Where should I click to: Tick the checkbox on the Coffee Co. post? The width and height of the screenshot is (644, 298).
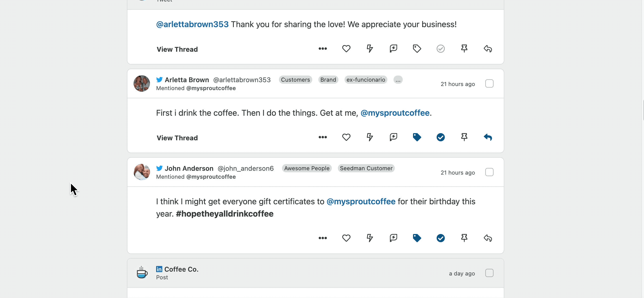pos(489,273)
